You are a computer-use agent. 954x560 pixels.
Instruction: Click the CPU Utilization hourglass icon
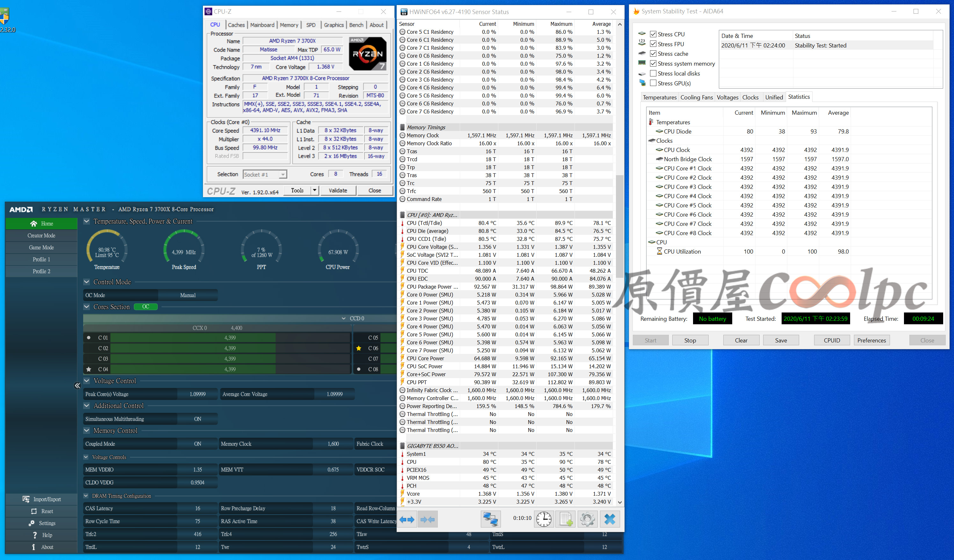pos(660,252)
